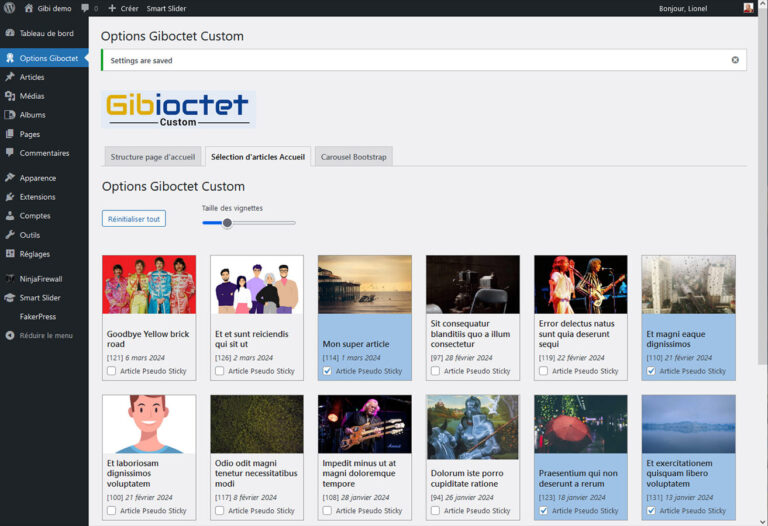Click the Goodbye Yellow brick road thumbnail
This screenshot has width=768, height=526.
click(149, 284)
